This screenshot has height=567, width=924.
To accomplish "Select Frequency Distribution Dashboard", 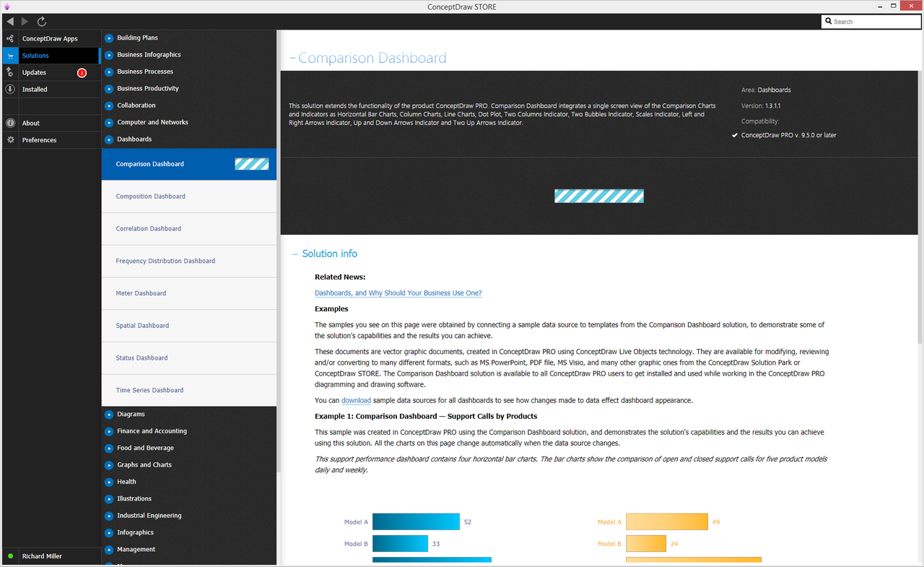I will click(189, 261).
